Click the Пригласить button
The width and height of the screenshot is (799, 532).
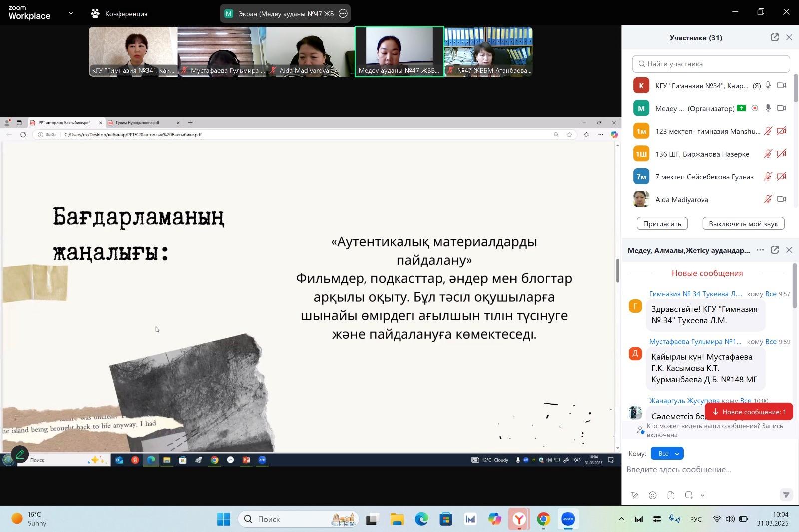point(662,224)
